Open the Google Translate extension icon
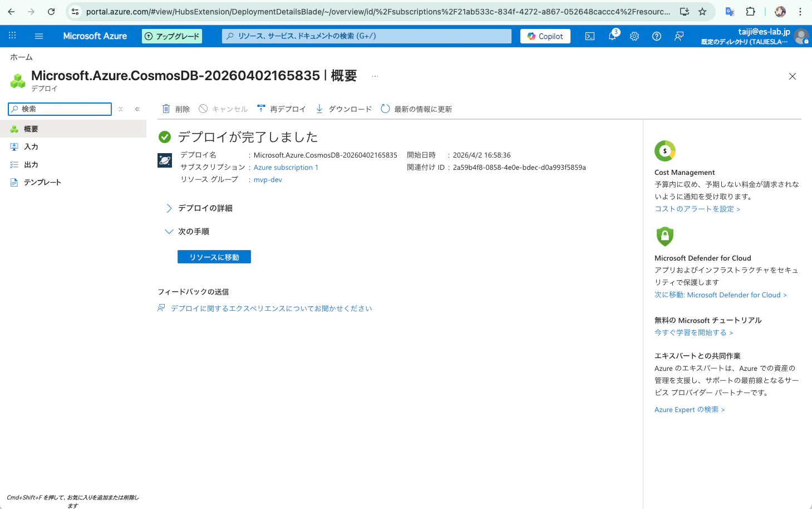The height and width of the screenshot is (509, 812). point(730,11)
